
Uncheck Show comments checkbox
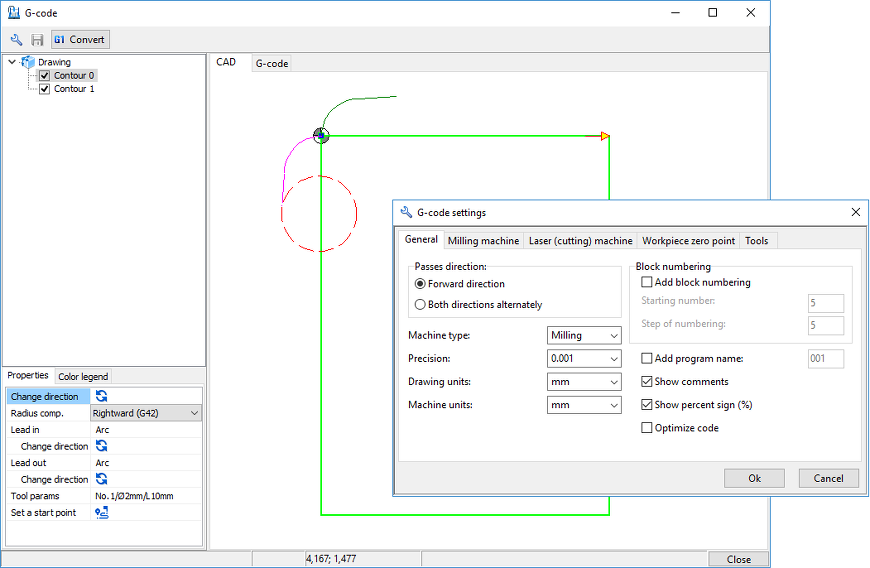pyautogui.click(x=646, y=382)
